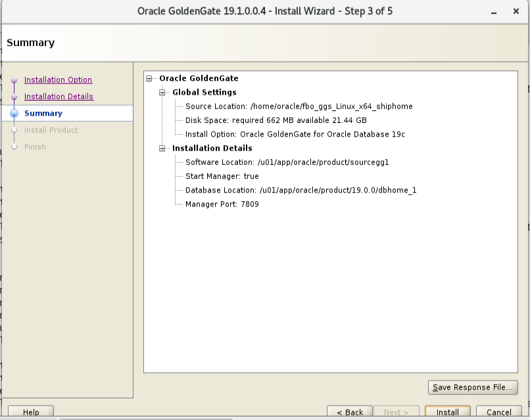Go back with the Back button
Image resolution: width=530 pixels, height=420 pixels.
[x=350, y=412]
